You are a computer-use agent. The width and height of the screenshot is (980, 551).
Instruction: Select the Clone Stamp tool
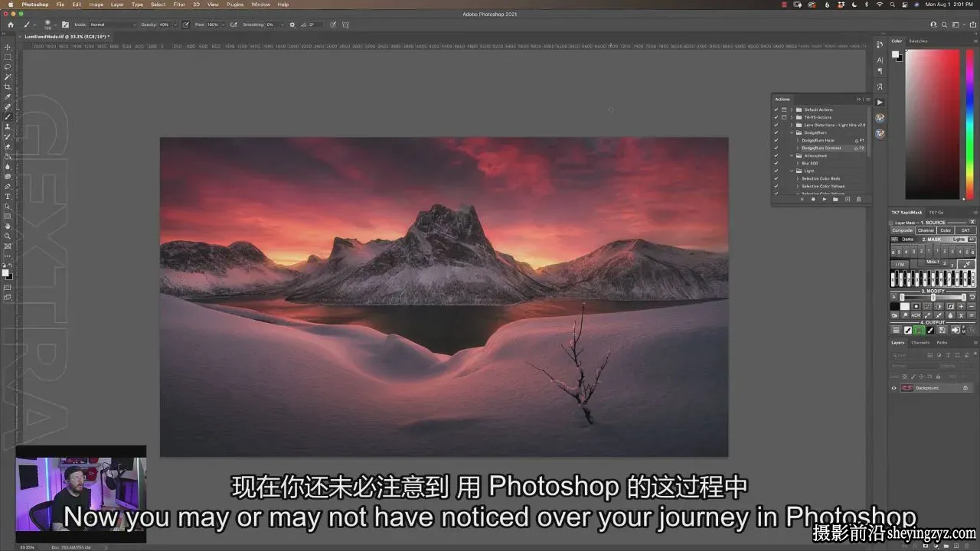tap(8, 127)
